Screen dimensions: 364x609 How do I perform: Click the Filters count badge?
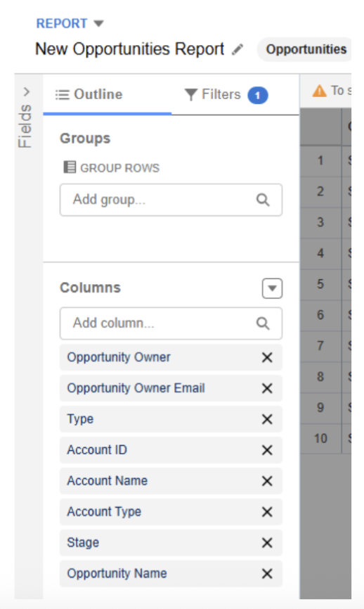(258, 95)
